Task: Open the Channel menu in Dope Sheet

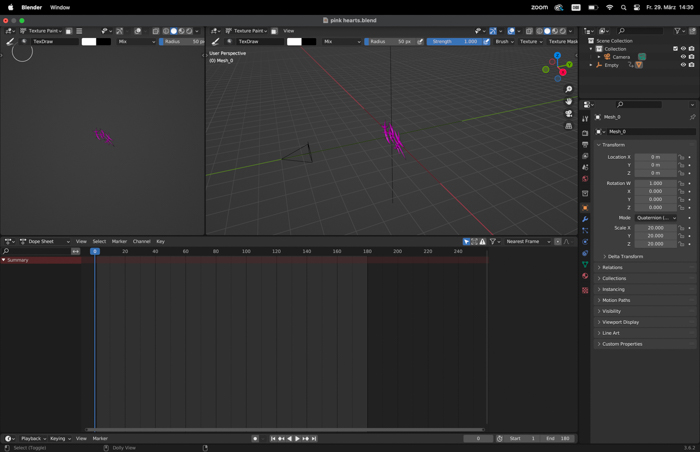Action: 141,242
